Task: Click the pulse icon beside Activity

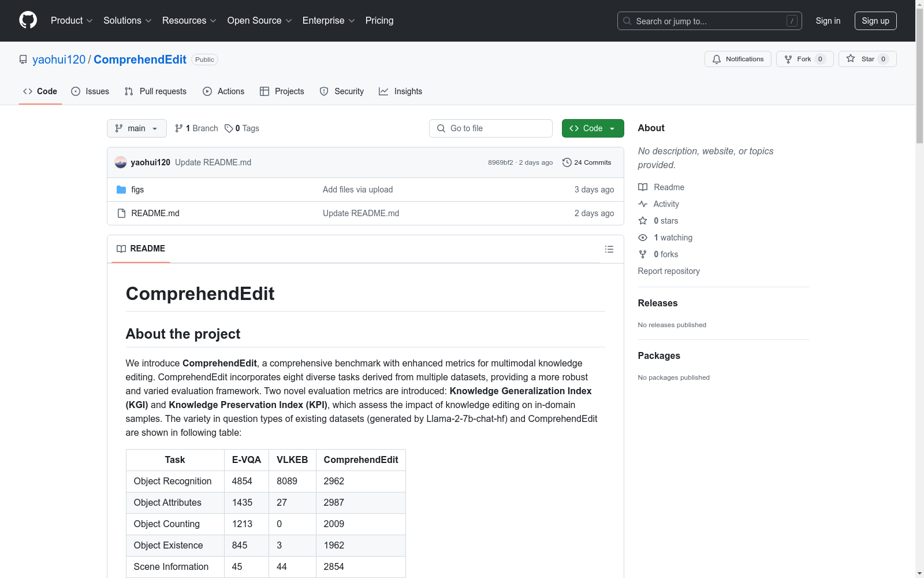Action: pyautogui.click(x=643, y=204)
